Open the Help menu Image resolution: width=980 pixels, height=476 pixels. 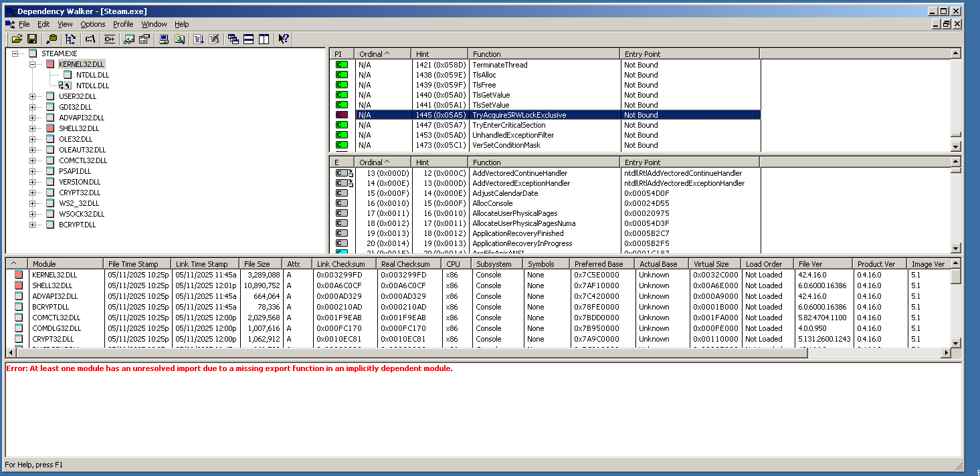pos(182,24)
